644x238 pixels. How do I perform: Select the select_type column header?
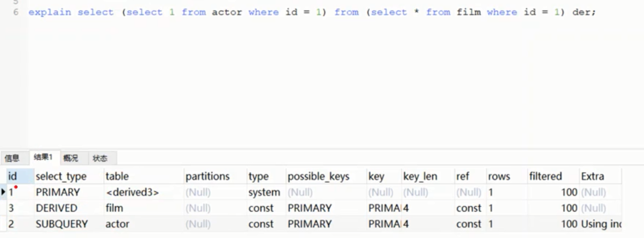[61, 176]
